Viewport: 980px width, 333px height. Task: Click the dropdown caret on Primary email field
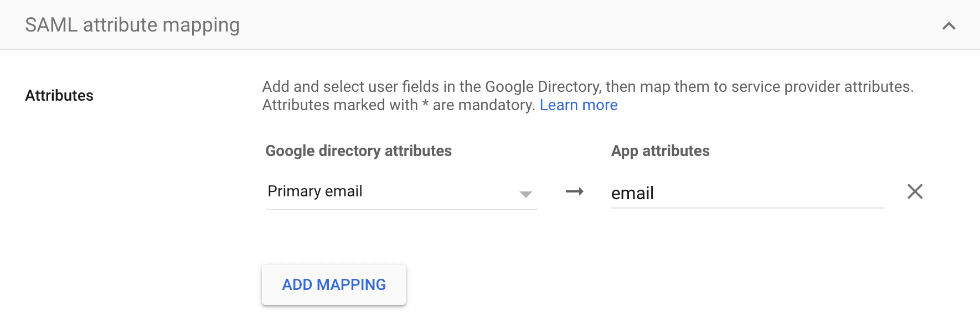point(524,194)
